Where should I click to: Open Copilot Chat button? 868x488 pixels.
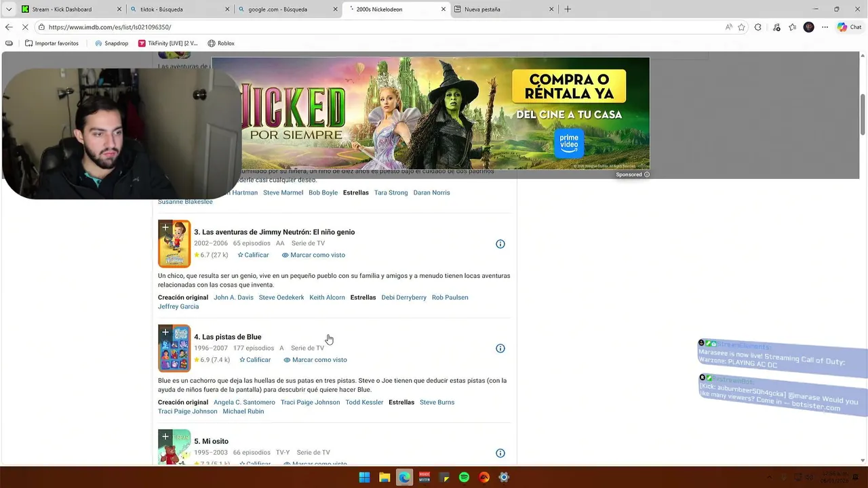849,27
